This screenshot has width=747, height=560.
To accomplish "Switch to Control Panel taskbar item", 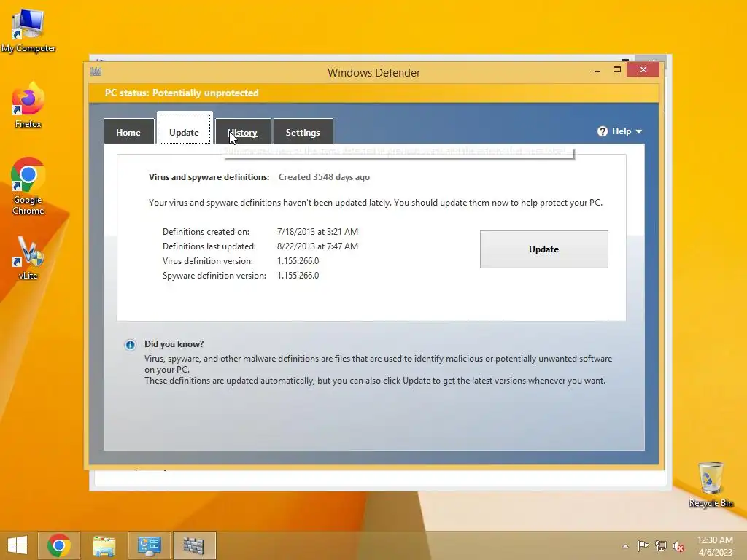I will pyautogui.click(x=149, y=545).
